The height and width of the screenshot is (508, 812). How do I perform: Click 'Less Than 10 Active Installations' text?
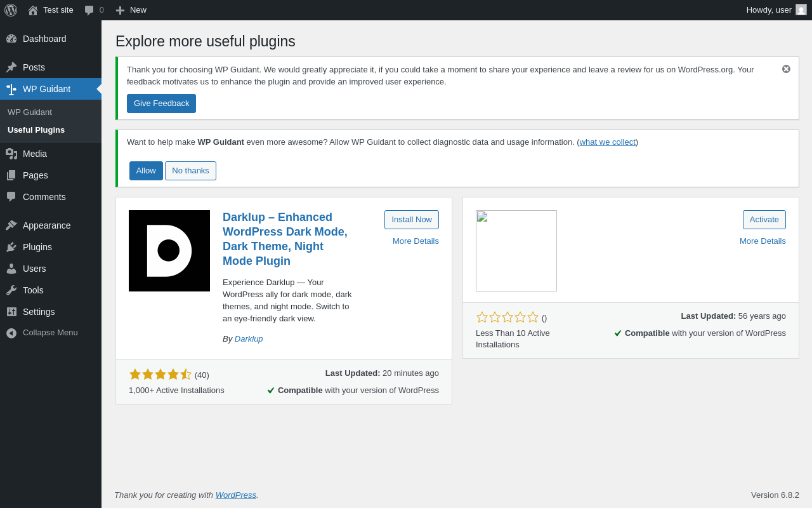(x=513, y=338)
